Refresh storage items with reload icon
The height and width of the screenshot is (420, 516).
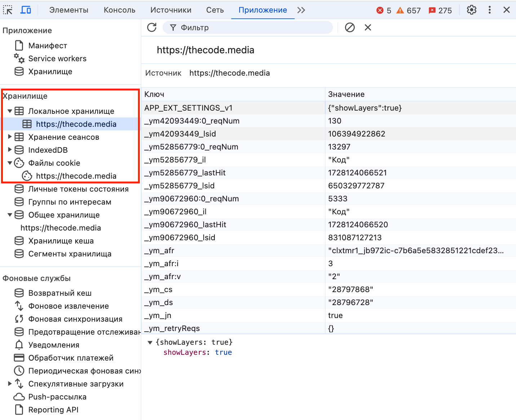pyautogui.click(x=151, y=27)
